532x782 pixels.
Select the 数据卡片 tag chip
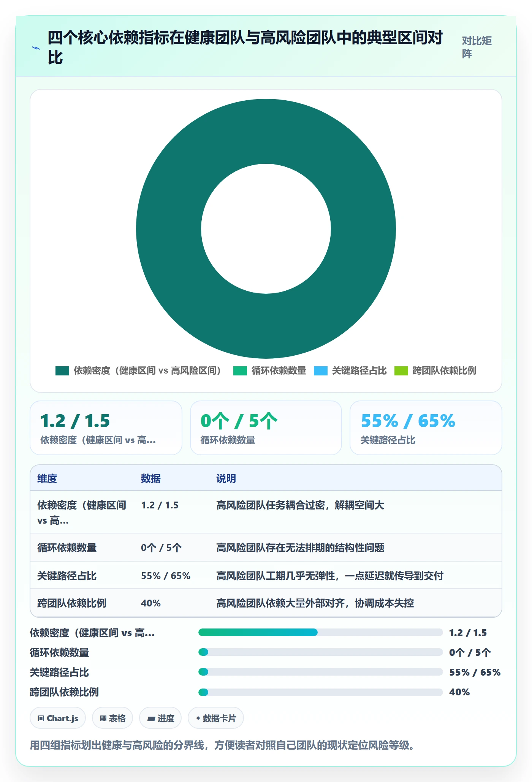216,718
